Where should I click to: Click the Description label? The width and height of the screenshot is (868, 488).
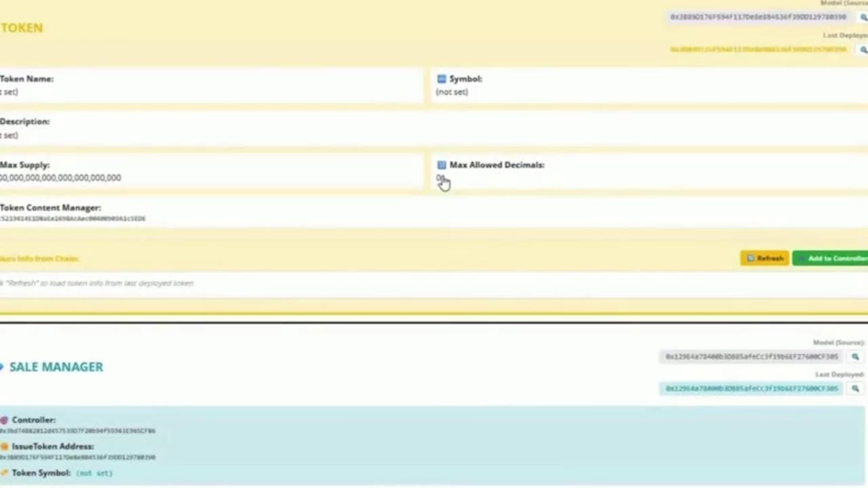click(x=24, y=121)
